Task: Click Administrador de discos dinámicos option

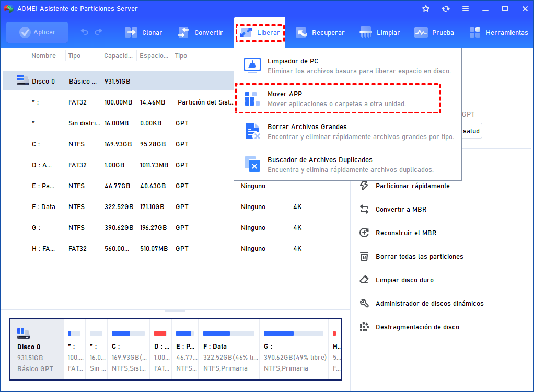Action: click(x=429, y=304)
